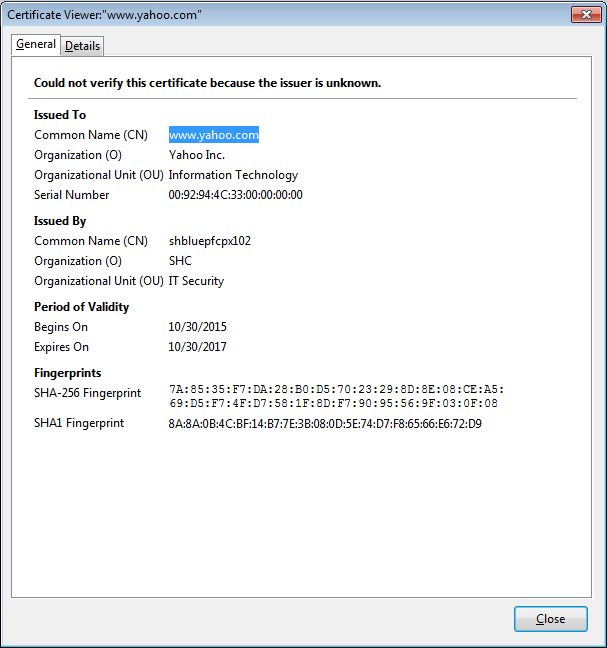Image resolution: width=607 pixels, height=648 pixels.
Task: Switch to the Details tab
Action: click(82, 46)
